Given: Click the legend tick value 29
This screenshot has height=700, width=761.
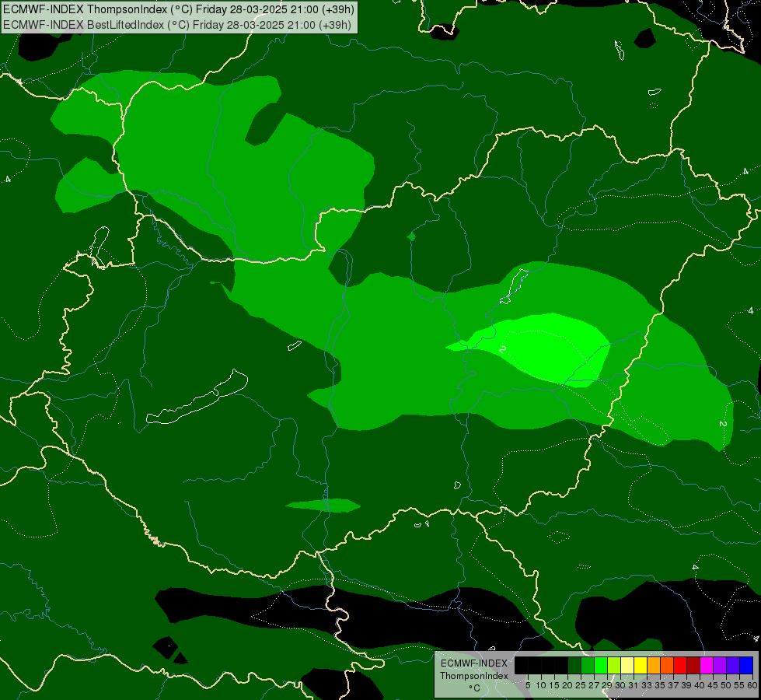Looking at the screenshot, I should click(607, 685).
